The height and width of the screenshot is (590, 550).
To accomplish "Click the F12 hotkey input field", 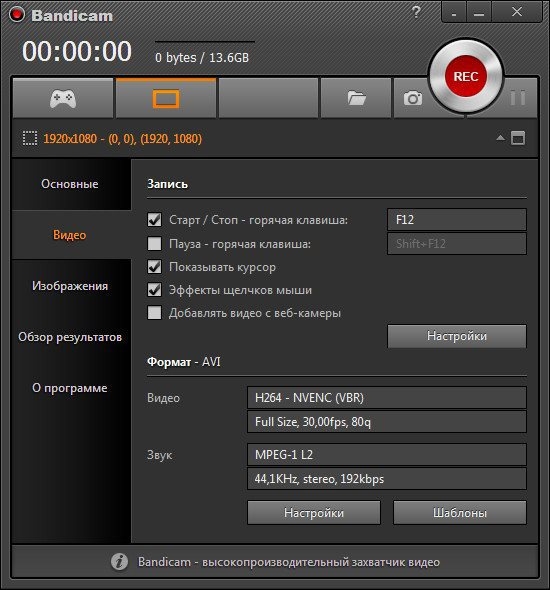I will pos(457,219).
